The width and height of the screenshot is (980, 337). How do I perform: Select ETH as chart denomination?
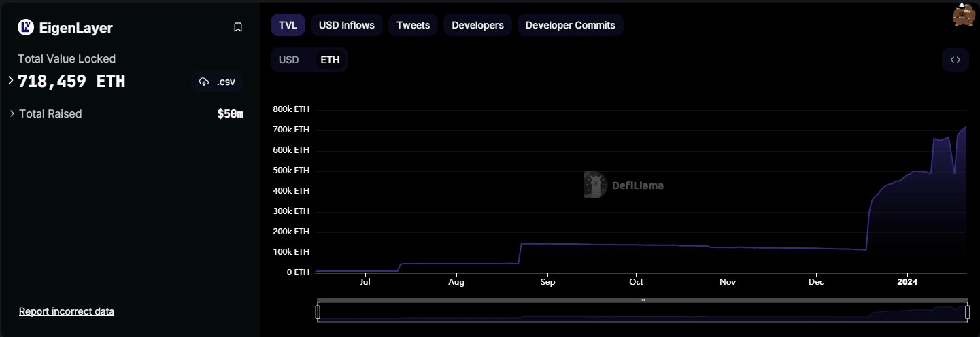pos(330,60)
